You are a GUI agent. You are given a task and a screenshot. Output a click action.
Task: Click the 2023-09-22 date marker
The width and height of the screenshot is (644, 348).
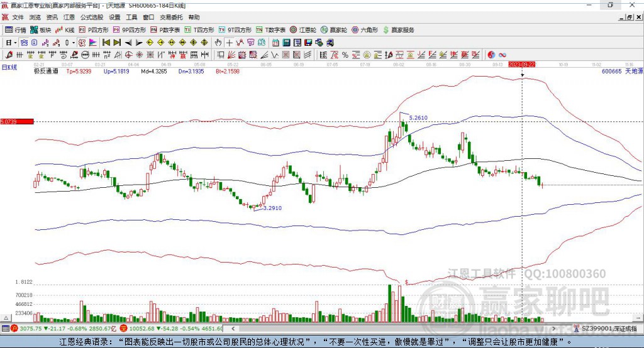point(521,65)
